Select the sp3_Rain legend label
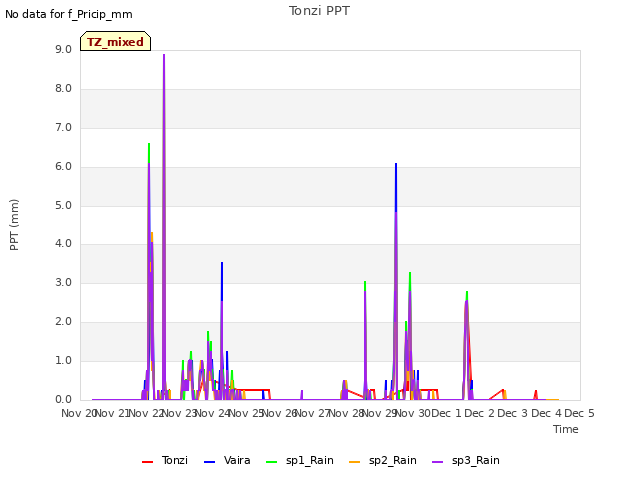 point(476,460)
